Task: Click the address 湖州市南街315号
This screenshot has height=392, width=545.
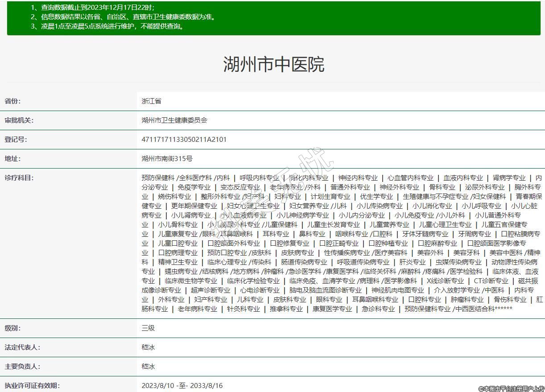Action: (167, 159)
